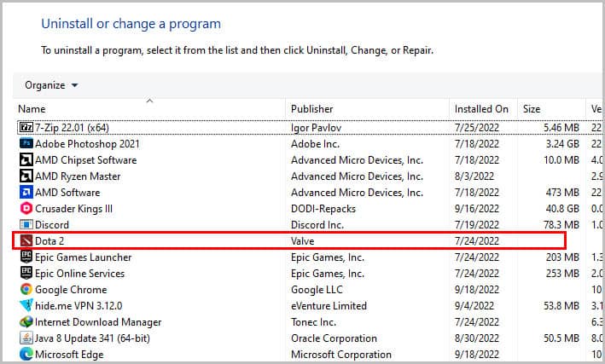Viewport: 605px width, 364px height.
Task: Click install date 8/3/2022 cell
Action: [474, 176]
